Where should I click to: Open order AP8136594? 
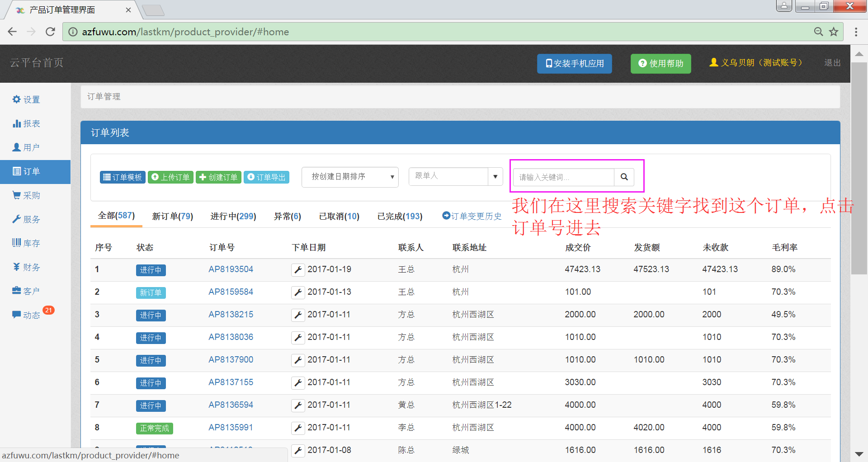tap(231, 405)
